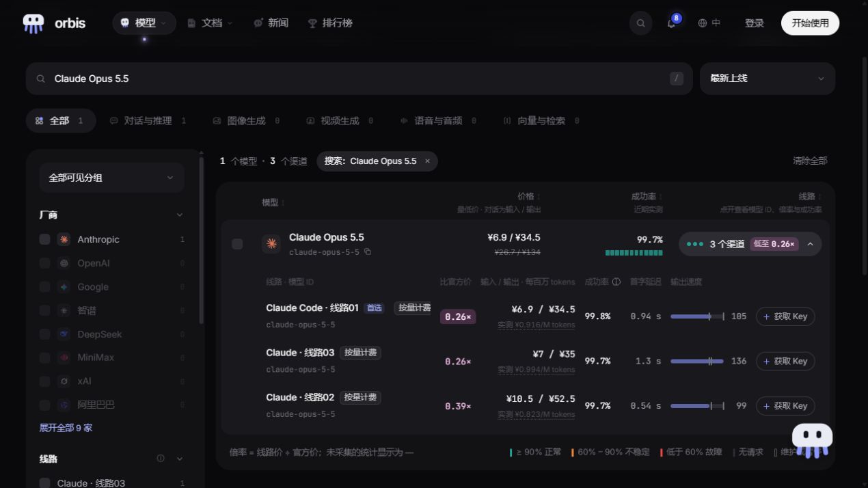Click the 智谱 vendor logo icon

(x=64, y=310)
